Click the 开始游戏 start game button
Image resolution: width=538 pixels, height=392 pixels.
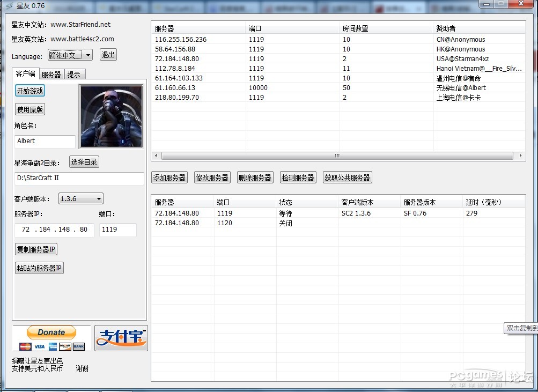[30, 91]
